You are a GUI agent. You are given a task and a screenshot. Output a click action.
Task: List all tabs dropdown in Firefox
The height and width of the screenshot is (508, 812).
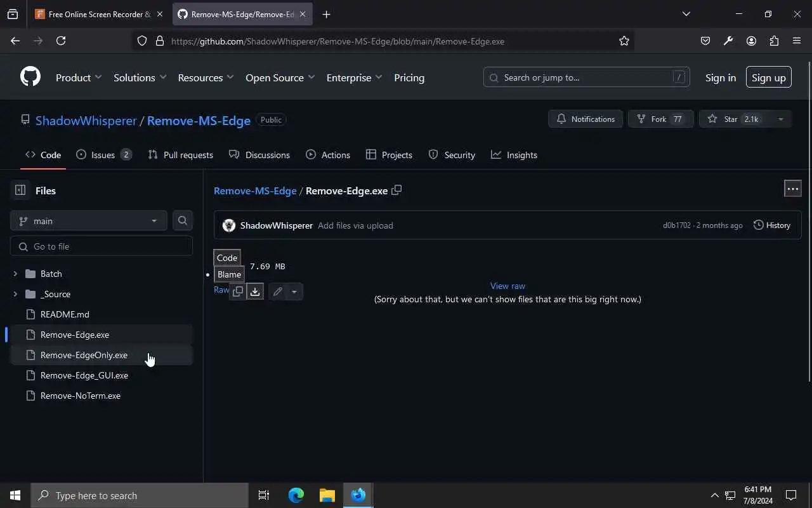(x=686, y=14)
